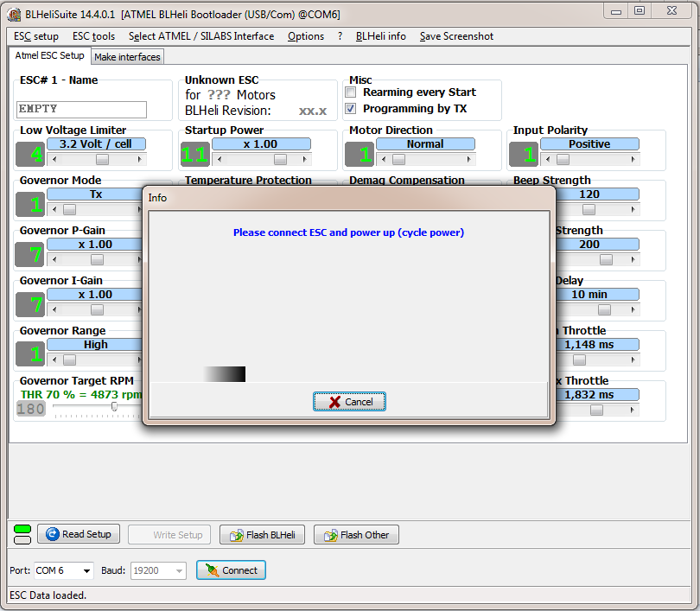
Task: Click the Flash BLHeli button icon
Action: click(x=237, y=535)
